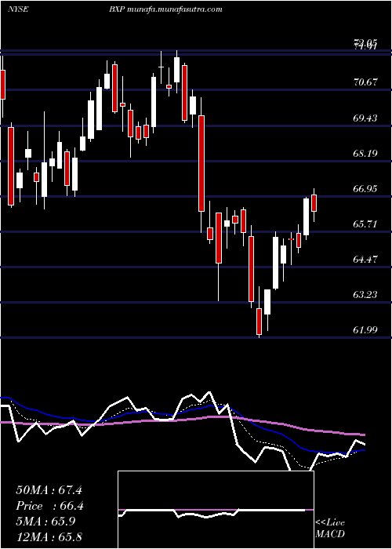Viewport: 392px width, 549px height.
Task: Click the Price : 66.4 readout
Action: click(x=49, y=506)
